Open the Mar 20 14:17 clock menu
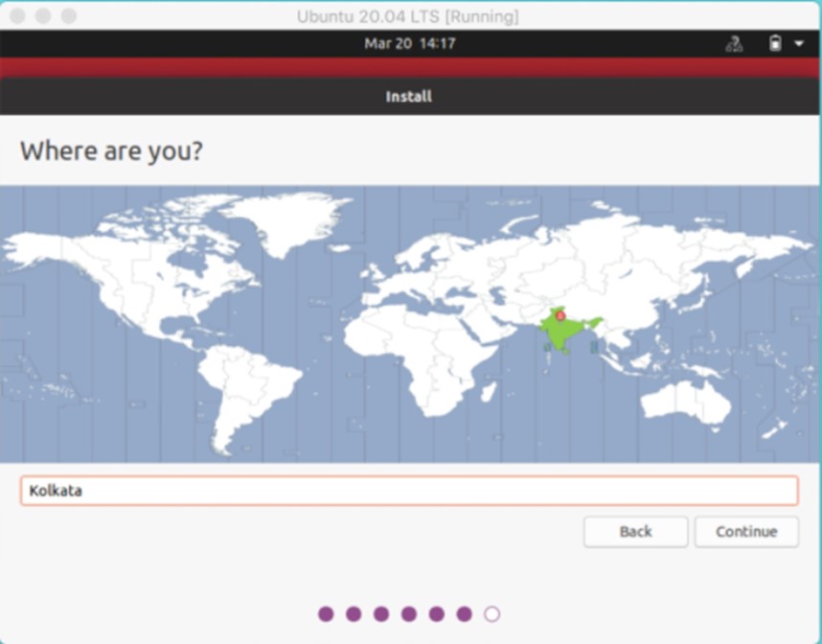Screen dimensions: 822x644 (x=410, y=43)
